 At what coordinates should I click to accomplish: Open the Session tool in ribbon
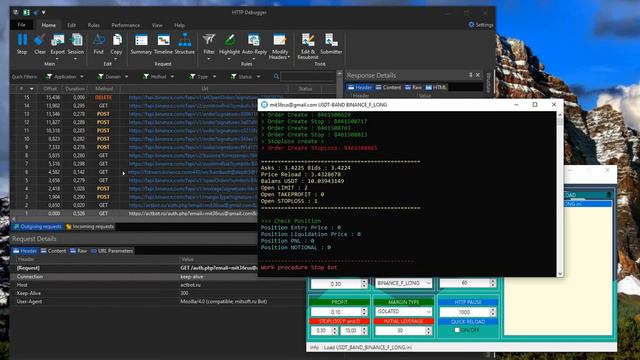[76, 44]
